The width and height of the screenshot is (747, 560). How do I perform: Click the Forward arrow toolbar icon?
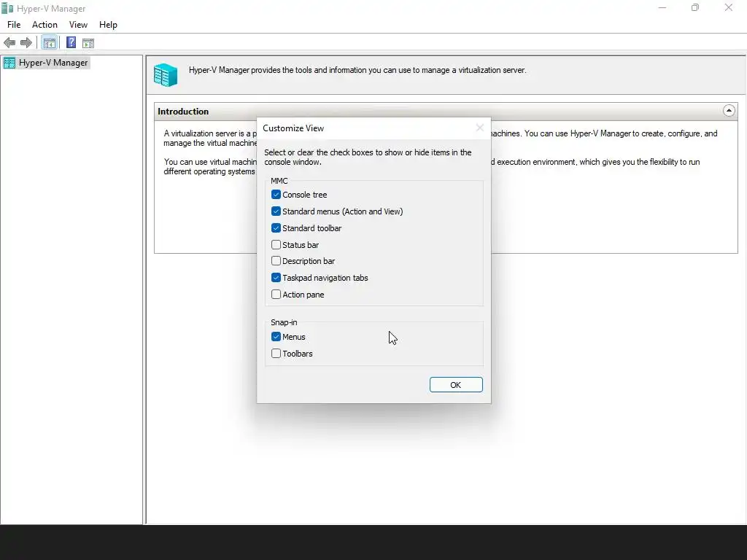coord(26,43)
